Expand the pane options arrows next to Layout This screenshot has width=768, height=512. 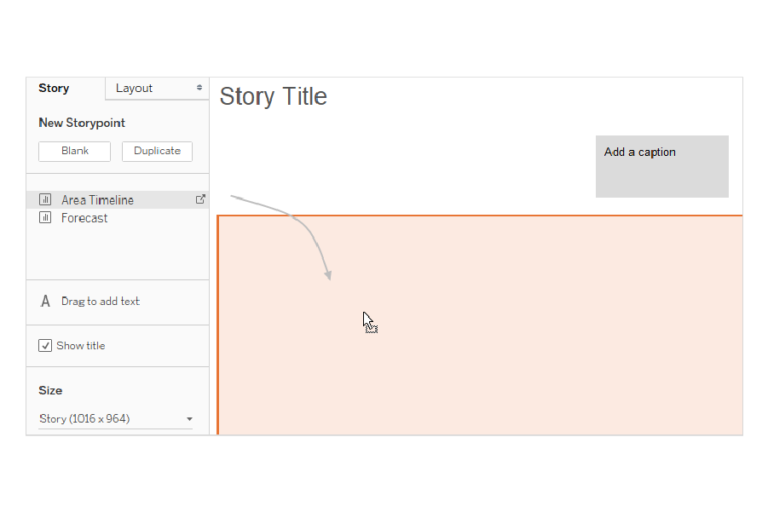(x=199, y=88)
